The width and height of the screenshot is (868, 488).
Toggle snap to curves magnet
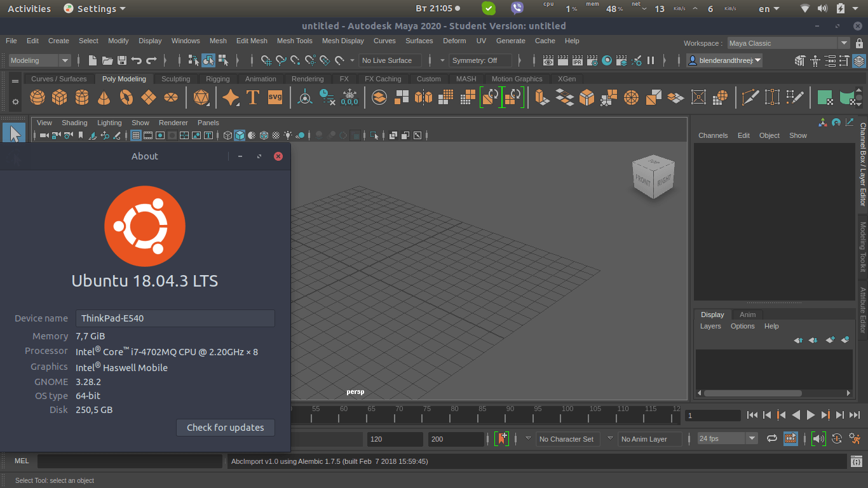pos(281,60)
